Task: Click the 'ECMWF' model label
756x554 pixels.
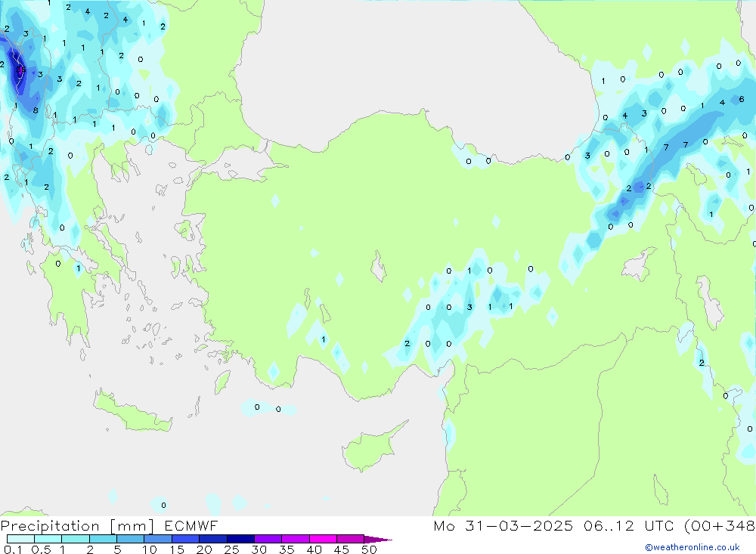Action: click(191, 525)
